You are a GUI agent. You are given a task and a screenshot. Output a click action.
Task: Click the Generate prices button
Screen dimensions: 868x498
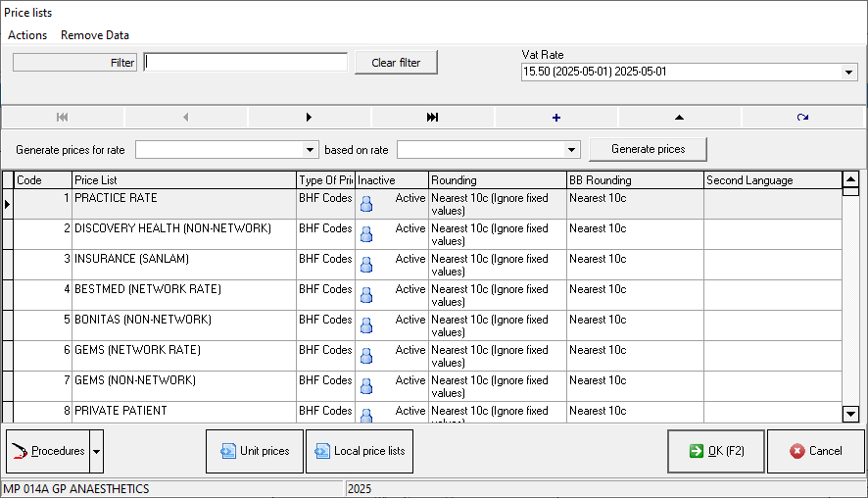pyautogui.click(x=648, y=149)
